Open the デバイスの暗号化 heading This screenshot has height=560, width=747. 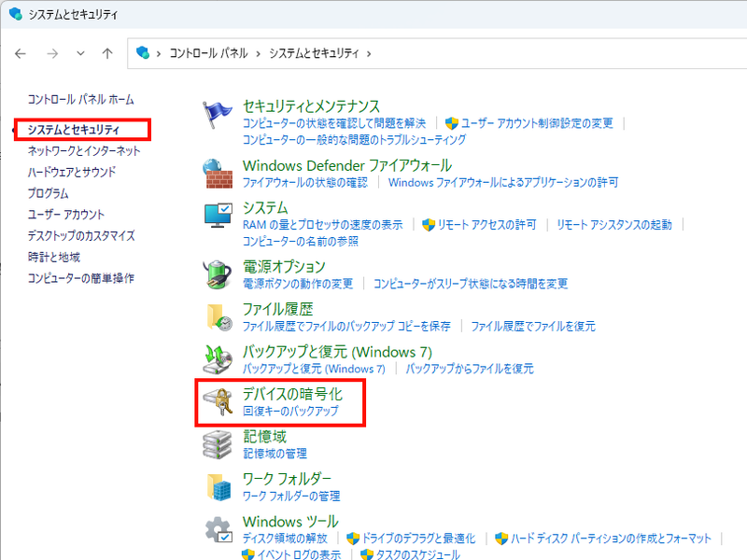(x=292, y=394)
